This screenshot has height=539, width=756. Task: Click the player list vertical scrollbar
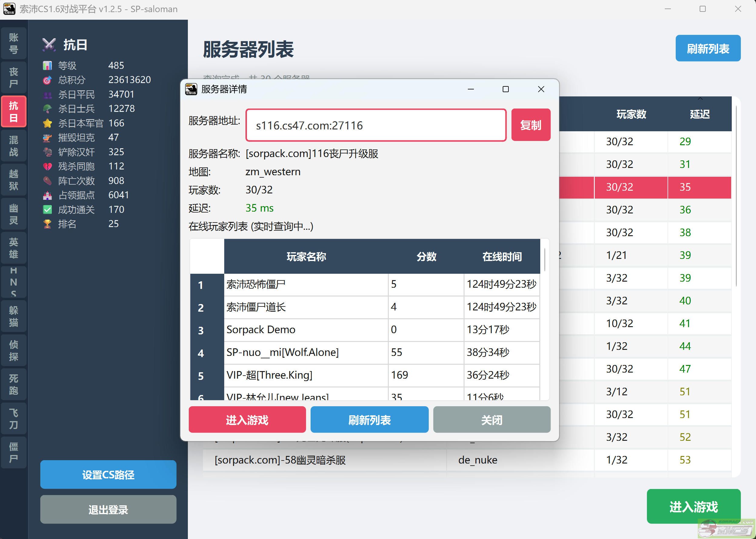coord(545,260)
